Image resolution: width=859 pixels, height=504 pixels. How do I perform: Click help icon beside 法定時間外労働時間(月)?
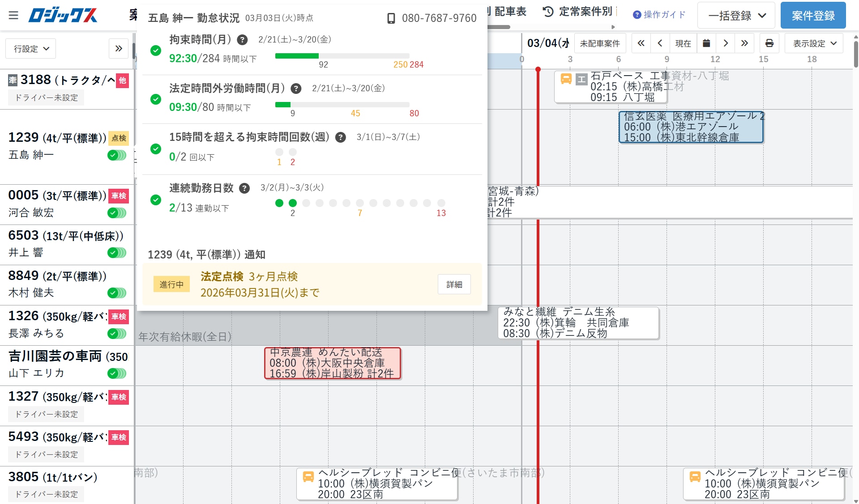(296, 89)
